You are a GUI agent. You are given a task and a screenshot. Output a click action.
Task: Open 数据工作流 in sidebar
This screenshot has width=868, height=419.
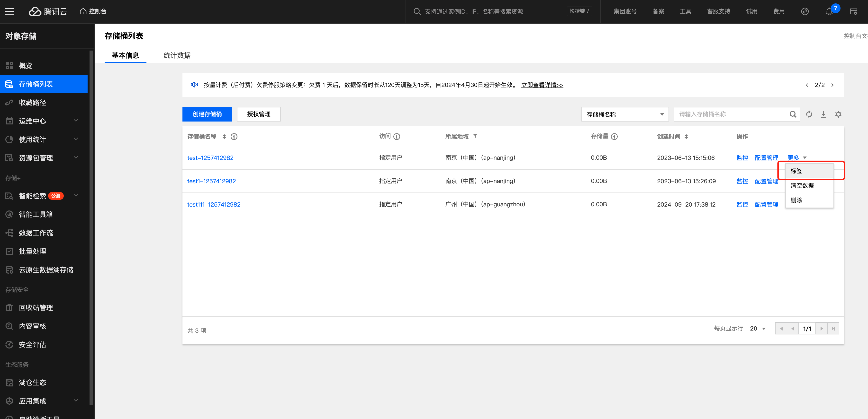click(x=44, y=233)
